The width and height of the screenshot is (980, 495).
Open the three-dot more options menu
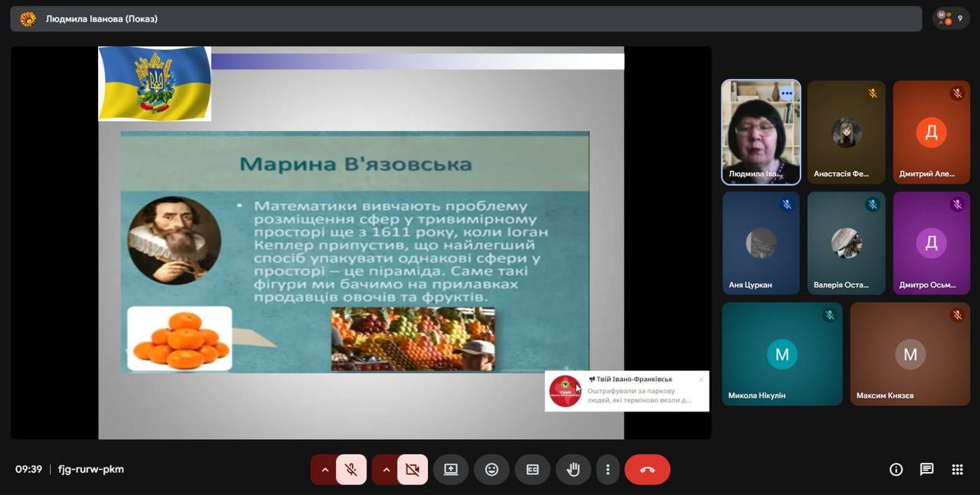coord(608,470)
